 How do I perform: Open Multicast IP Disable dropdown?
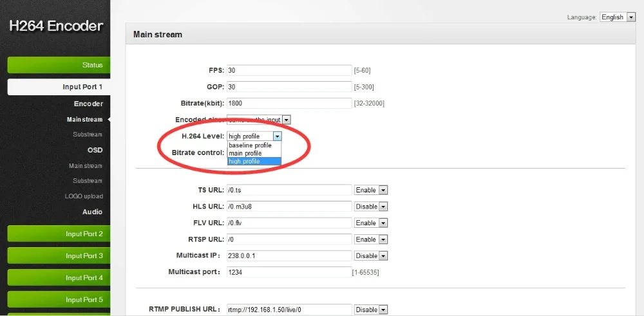[x=371, y=256]
